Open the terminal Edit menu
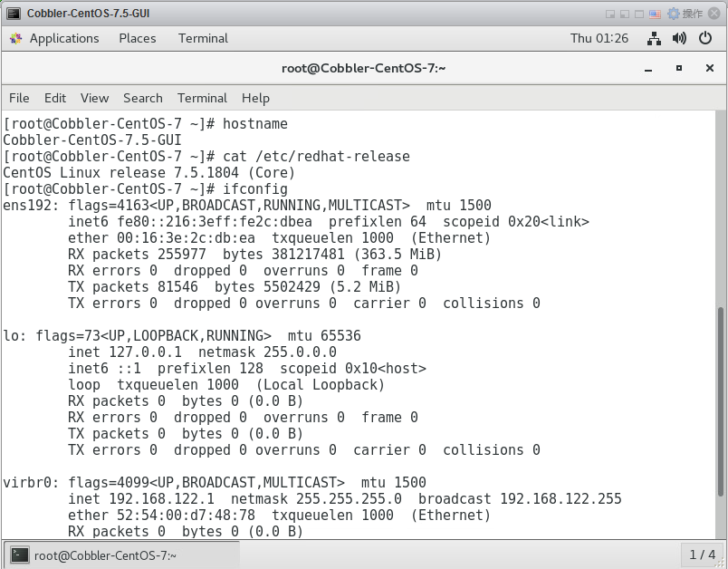728x569 pixels. pos(55,98)
